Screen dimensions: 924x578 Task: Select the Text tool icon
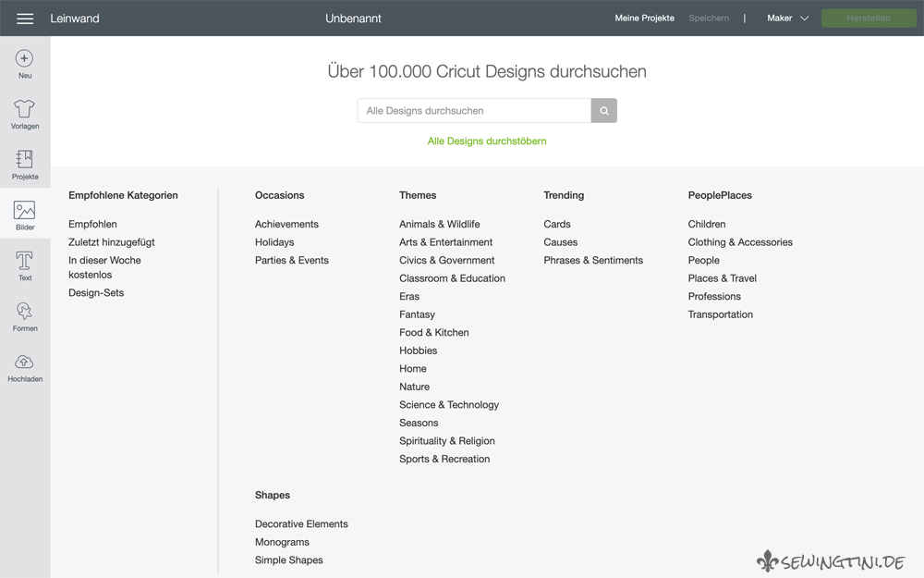(24, 260)
